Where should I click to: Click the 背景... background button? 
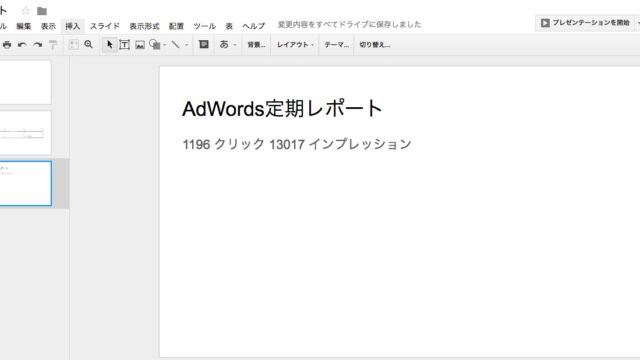[x=256, y=45]
